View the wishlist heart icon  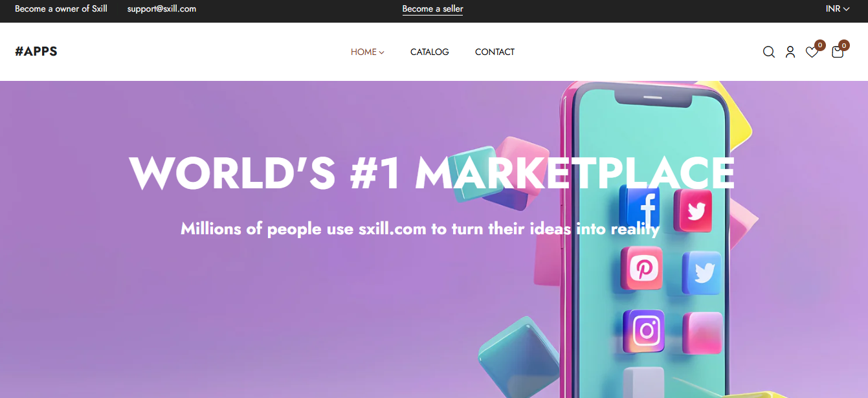tap(812, 52)
